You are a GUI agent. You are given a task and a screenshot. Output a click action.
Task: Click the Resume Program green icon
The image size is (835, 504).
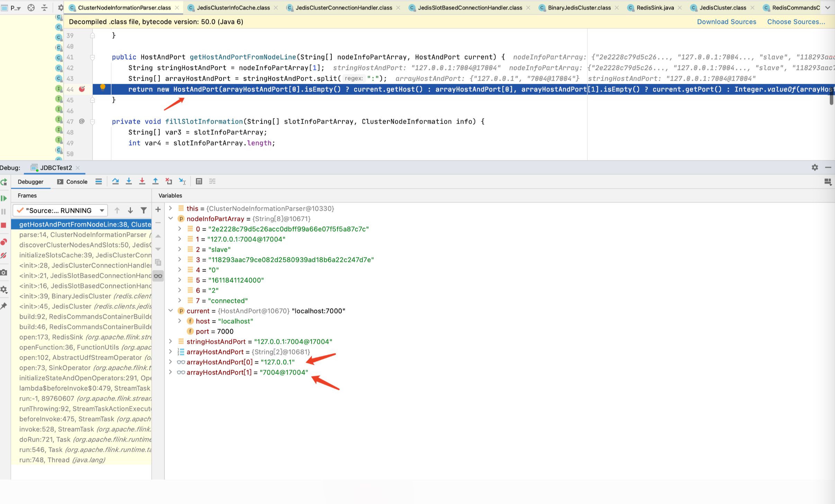4,198
